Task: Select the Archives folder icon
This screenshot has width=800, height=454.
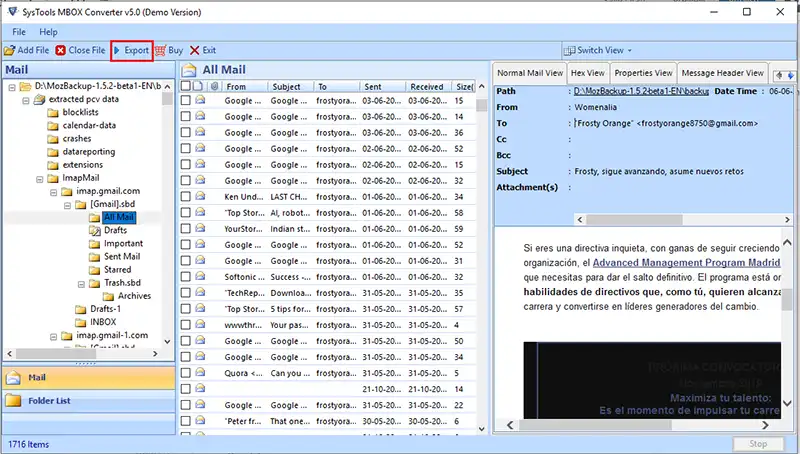Action: click(108, 296)
